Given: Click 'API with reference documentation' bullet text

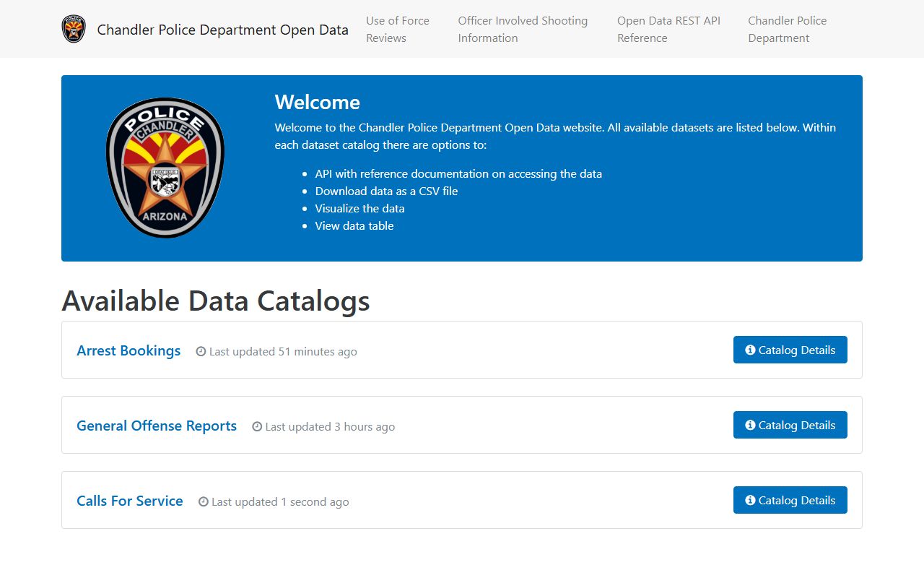Looking at the screenshot, I should pyautogui.click(x=458, y=173).
